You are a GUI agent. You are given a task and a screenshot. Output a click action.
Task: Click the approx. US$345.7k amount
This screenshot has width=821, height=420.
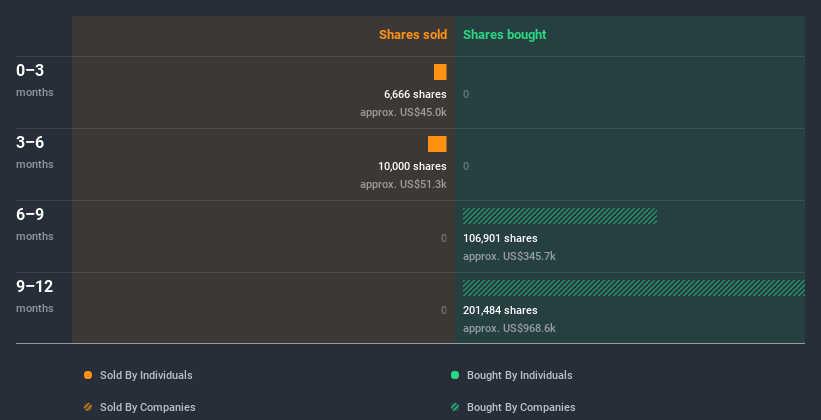509,257
